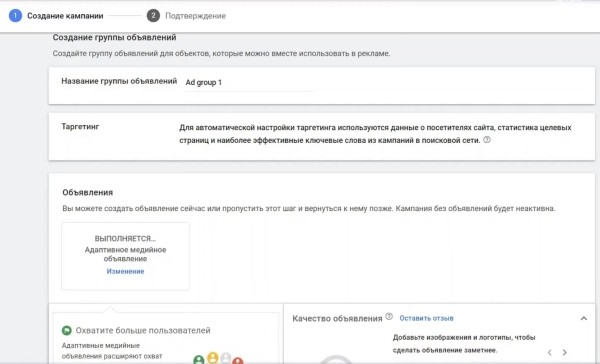Screen dimensions: 600x364
Task: Click the Создание группы объявлений heading
Action: 114,38
